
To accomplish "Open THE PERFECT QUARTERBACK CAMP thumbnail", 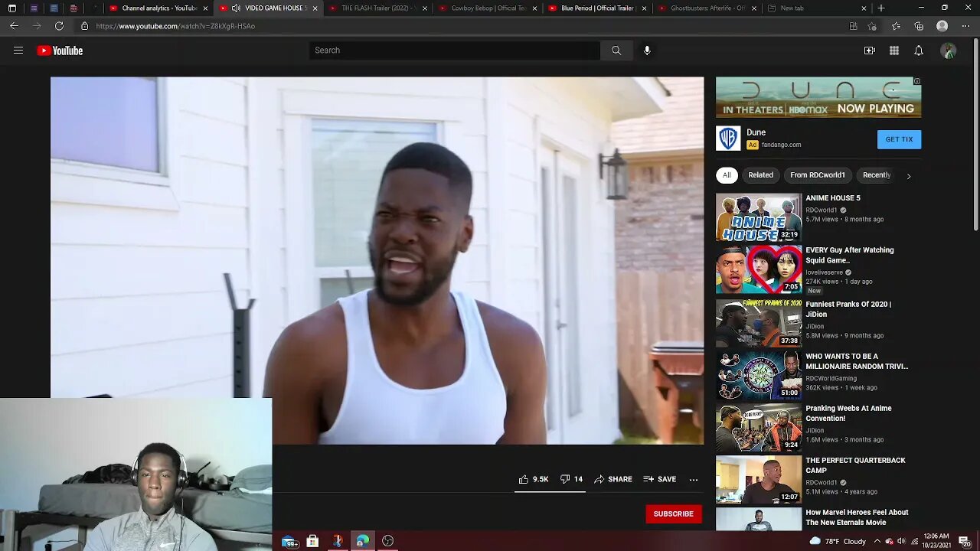I will point(759,479).
